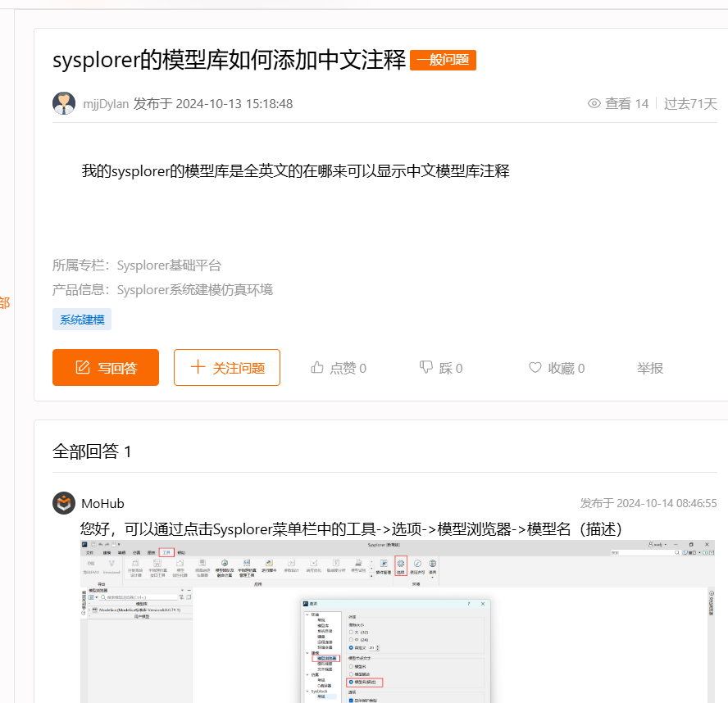Click the 产品信息 label
This screenshot has width=728, height=703.
point(80,290)
